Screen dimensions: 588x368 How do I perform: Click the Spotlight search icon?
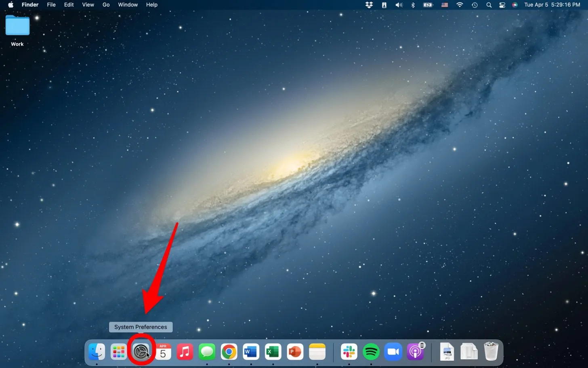489,5
